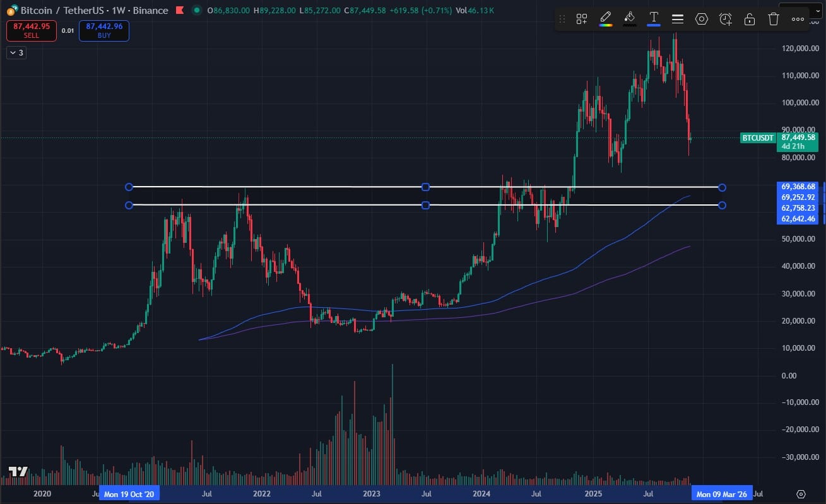
Task: Delete drawing with the trash icon
Action: (x=774, y=19)
